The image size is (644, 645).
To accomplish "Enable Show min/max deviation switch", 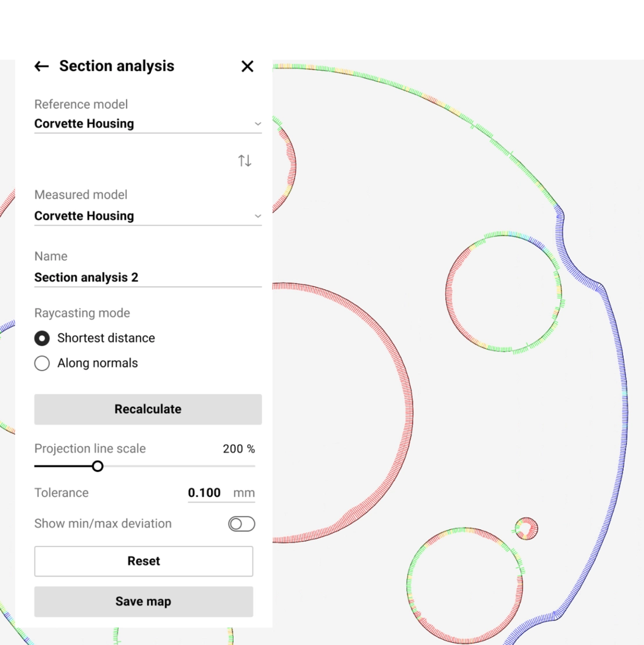I will [241, 524].
